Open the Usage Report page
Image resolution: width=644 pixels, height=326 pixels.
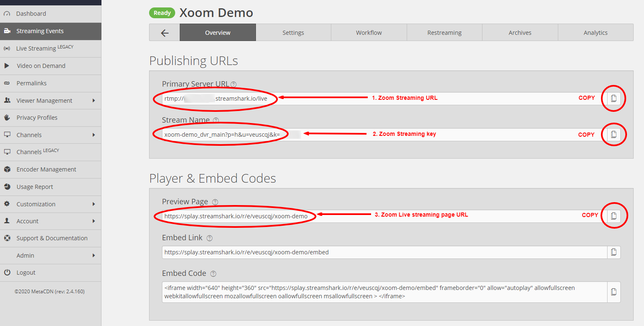click(x=51, y=187)
